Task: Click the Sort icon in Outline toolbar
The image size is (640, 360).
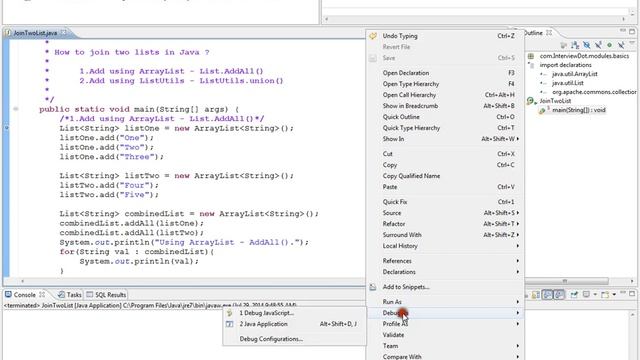Action: [575, 45]
